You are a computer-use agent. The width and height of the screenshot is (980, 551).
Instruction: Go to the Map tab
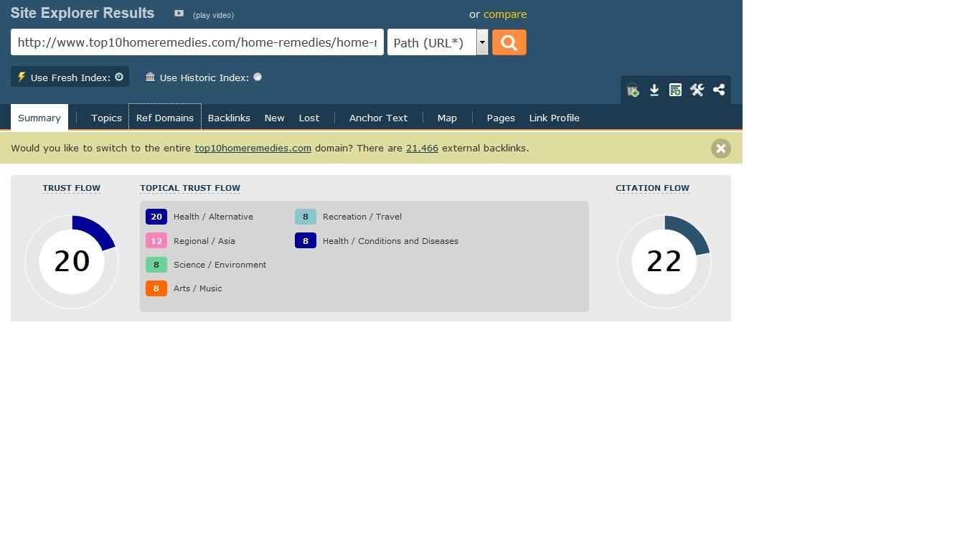[x=447, y=118]
